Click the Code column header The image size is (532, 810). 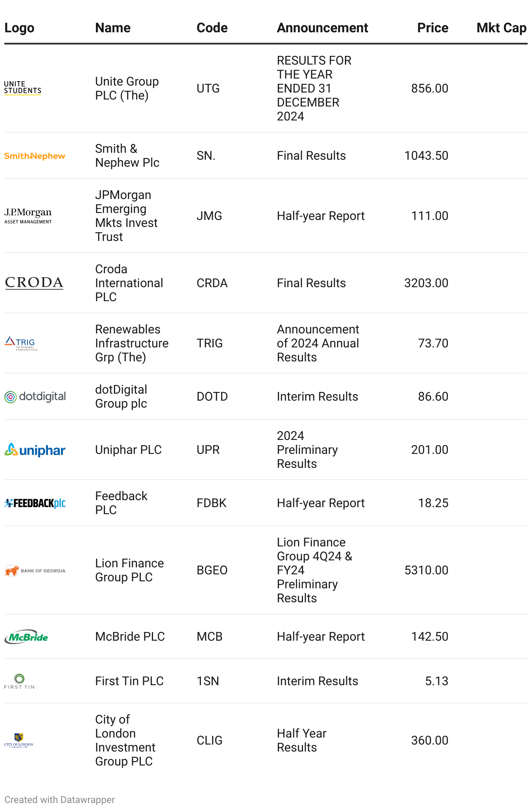pos(212,28)
